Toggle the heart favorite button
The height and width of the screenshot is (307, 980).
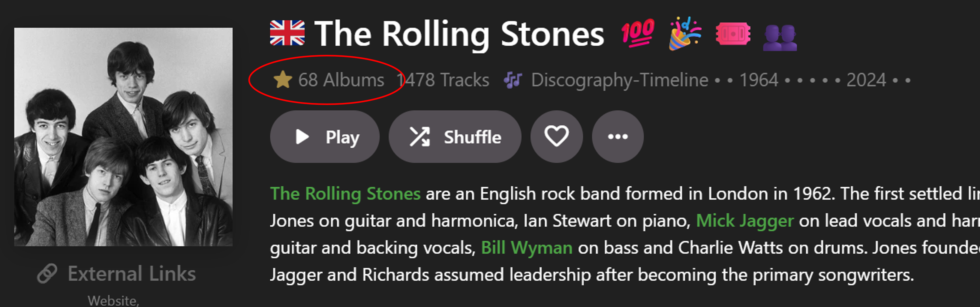click(x=556, y=136)
